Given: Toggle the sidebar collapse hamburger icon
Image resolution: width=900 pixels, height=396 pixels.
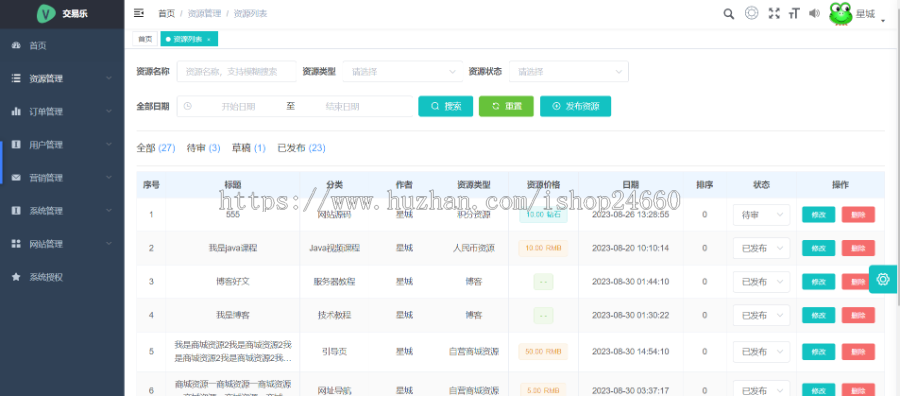Looking at the screenshot, I should 138,13.
